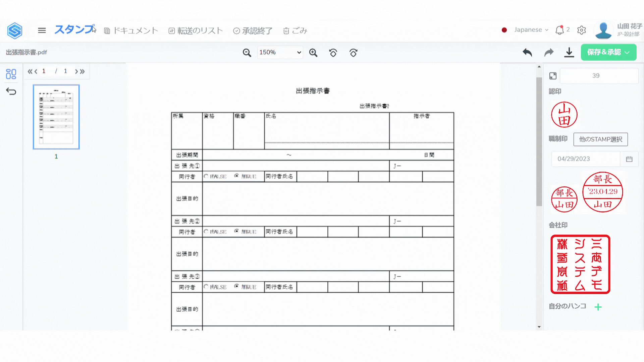Open the settings gear icon
Image resolution: width=644 pixels, height=362 pixels.
(x=582, y=30)
